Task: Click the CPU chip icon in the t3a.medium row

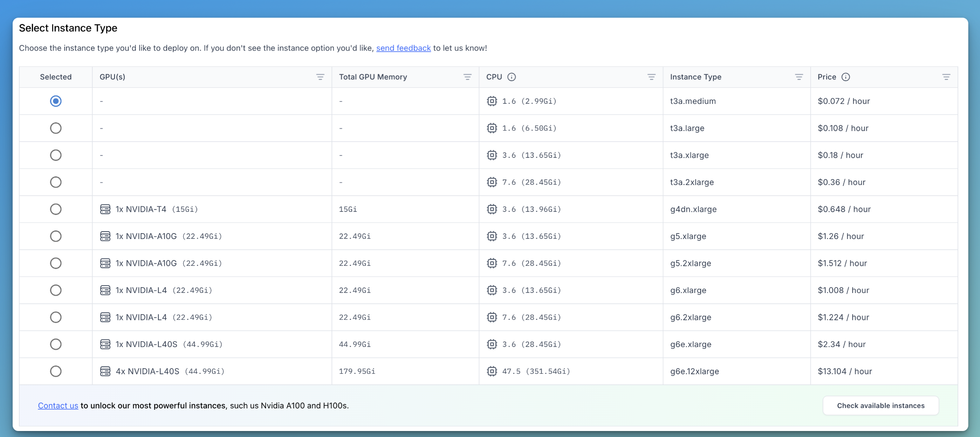Action: pos(492,101)
